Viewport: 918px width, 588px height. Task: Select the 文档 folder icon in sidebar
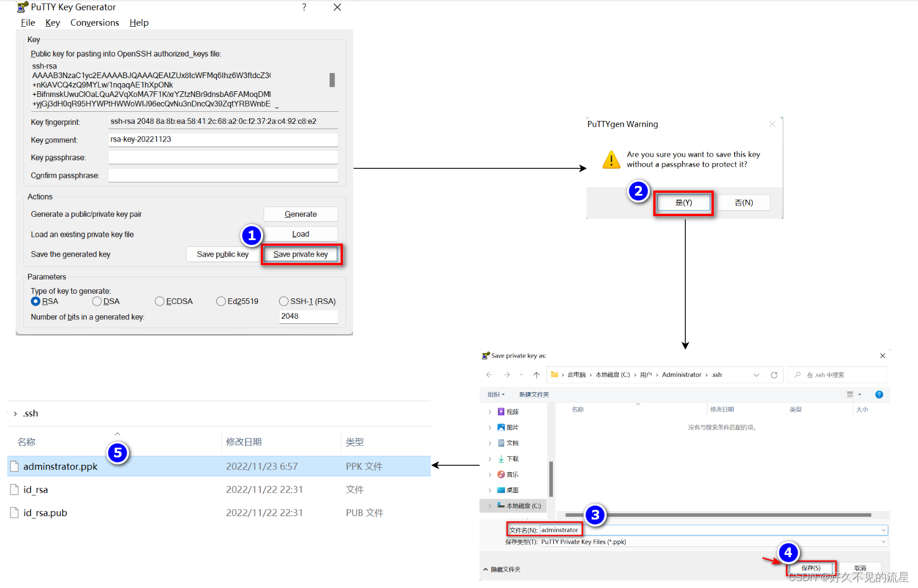pyautogui.click(x=501, y=443)
